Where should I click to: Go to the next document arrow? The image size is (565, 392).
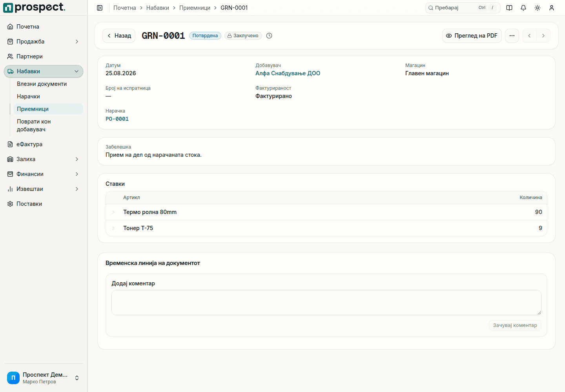point(543,36)
